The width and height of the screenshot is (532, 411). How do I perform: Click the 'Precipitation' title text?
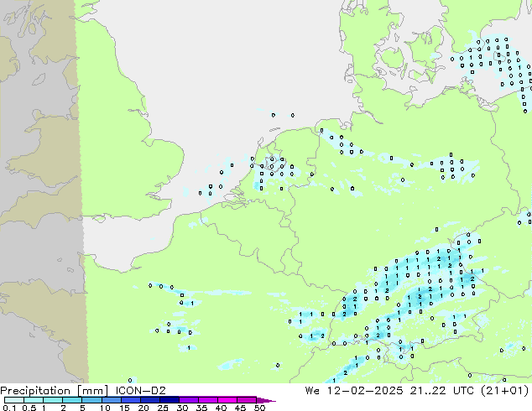pos(35,391)
